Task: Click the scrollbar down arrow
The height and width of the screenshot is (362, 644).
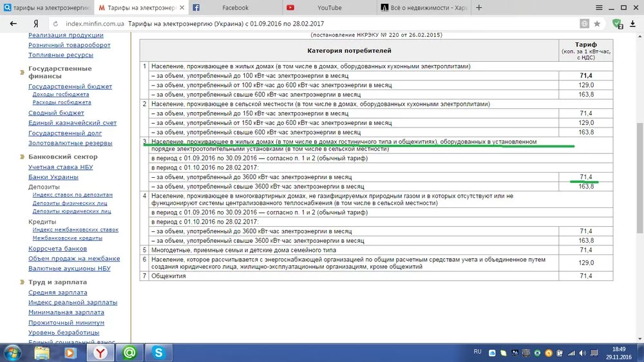Action: click(x=640, y=339)
